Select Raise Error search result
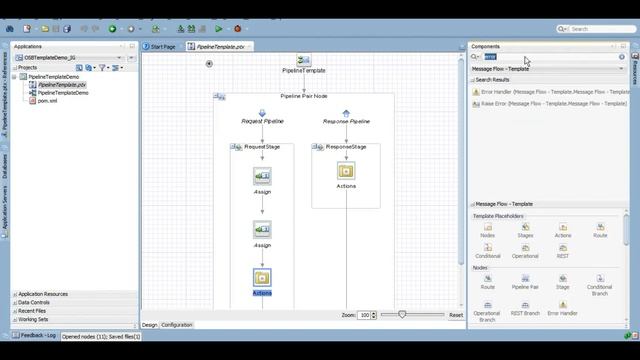Image resolution: width=640 pixels, height=360 pixels. tap(549, 104)
